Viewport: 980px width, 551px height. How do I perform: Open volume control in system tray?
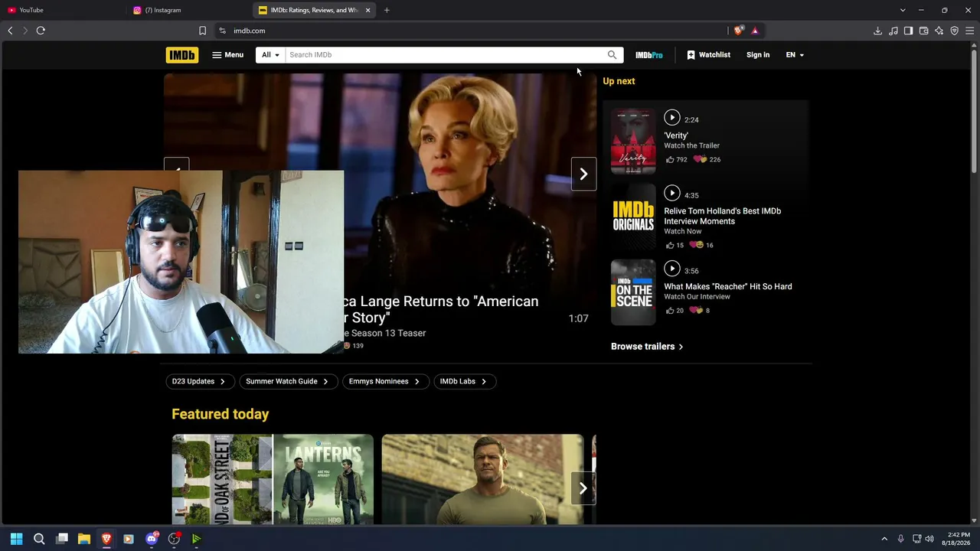[x=929, y=539]
